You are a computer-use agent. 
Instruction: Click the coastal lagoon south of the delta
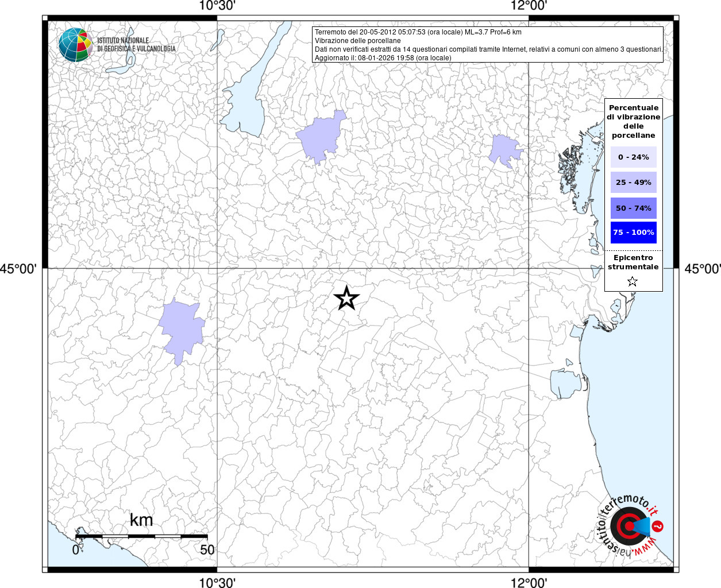566,383
